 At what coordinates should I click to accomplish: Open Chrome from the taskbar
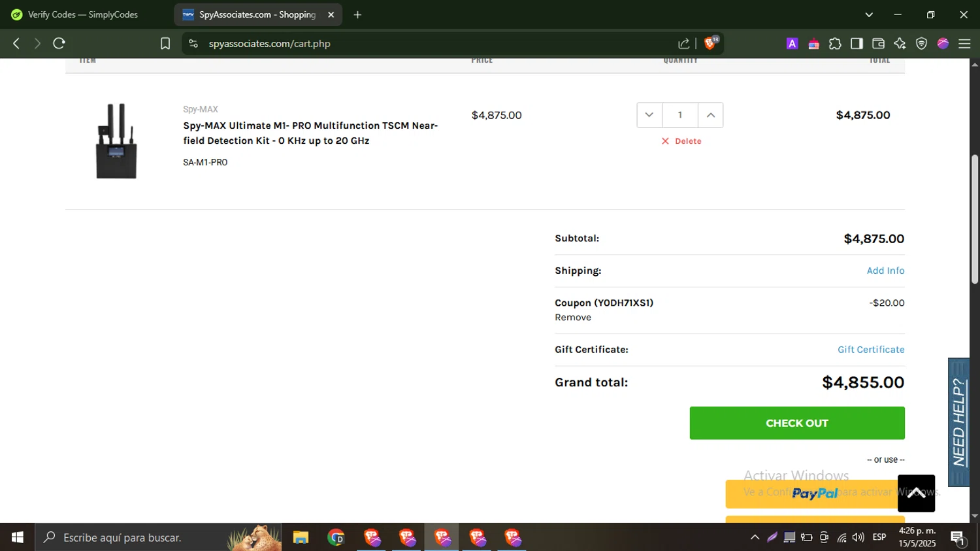pos(336,537)
